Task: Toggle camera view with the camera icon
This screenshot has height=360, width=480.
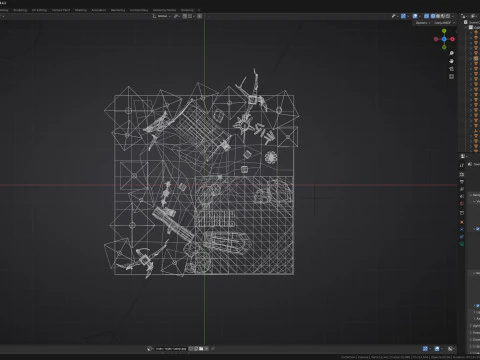Action: [451, 69]
